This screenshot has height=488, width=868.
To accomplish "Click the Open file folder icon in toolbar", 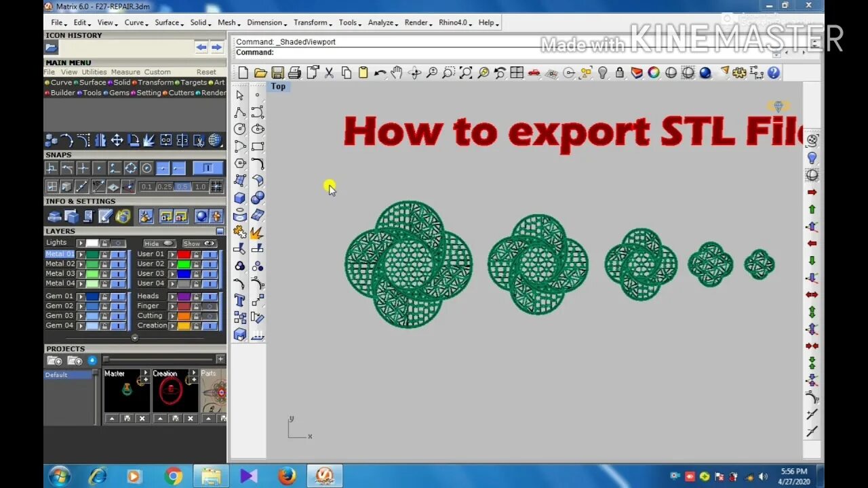I will [260, 73].
